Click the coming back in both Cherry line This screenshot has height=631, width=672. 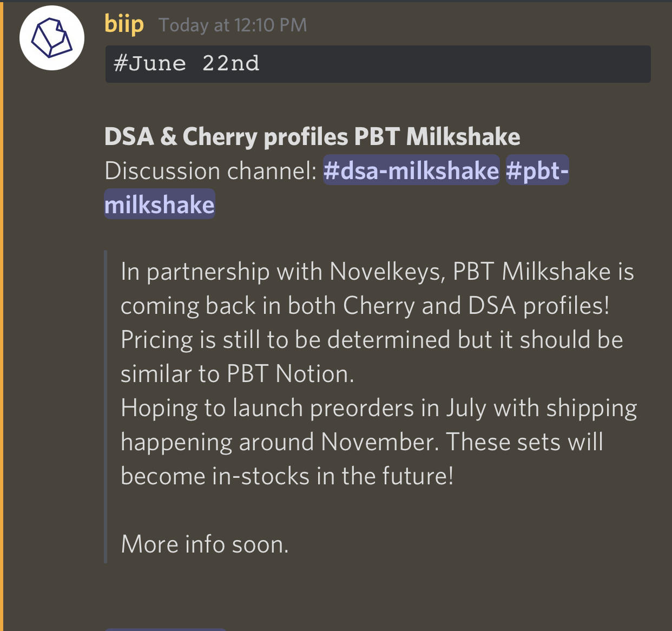click(x=365, y=306)
